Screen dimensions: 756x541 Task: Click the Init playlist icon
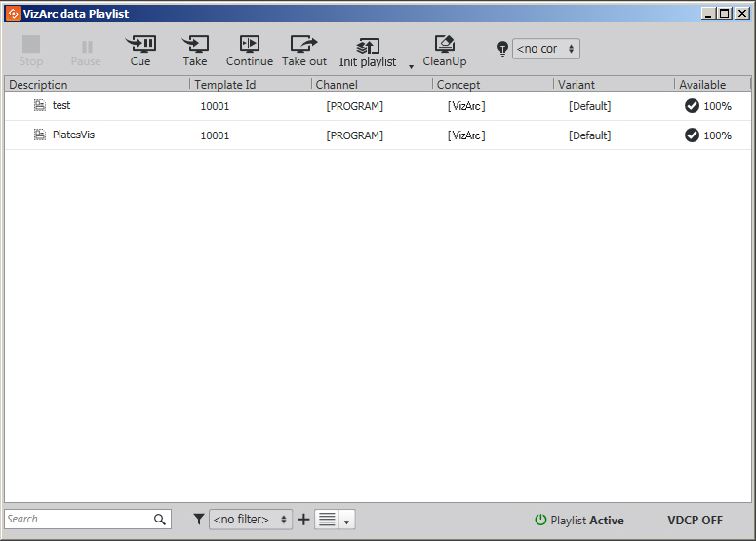point(368,45)
